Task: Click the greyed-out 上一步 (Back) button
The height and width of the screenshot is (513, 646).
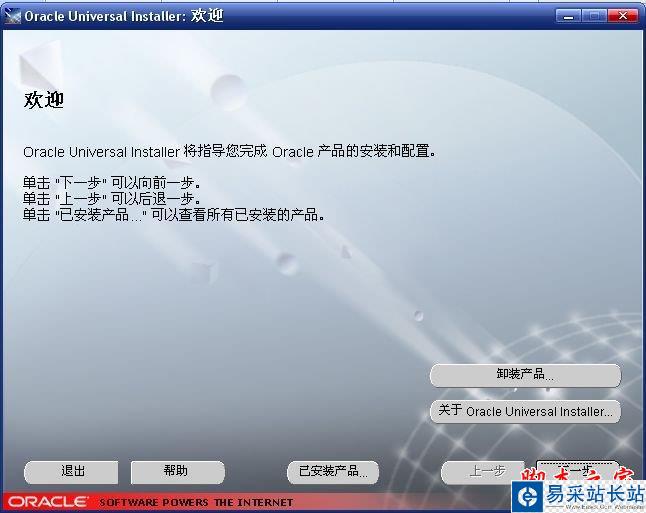Action: pos(483,472)
